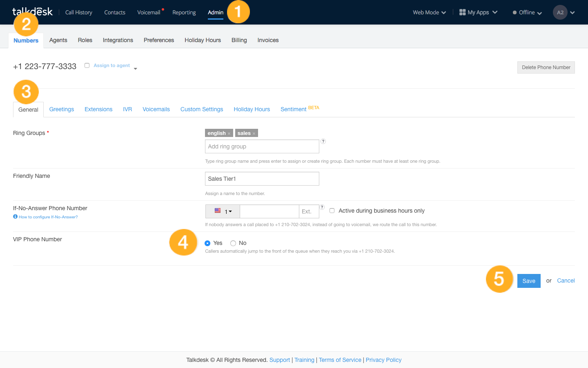This screenshot has width=588, height=368.
Task: Open the Support footer link
Action: (280, 360)
